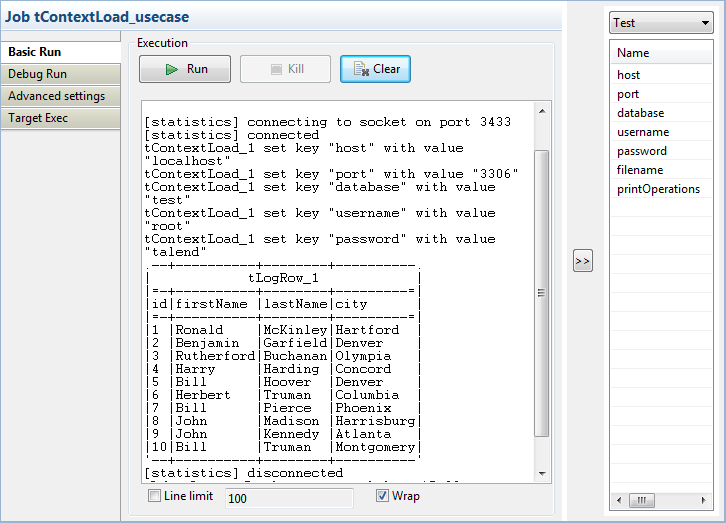Select the host context variable

[x=661, y=75]
